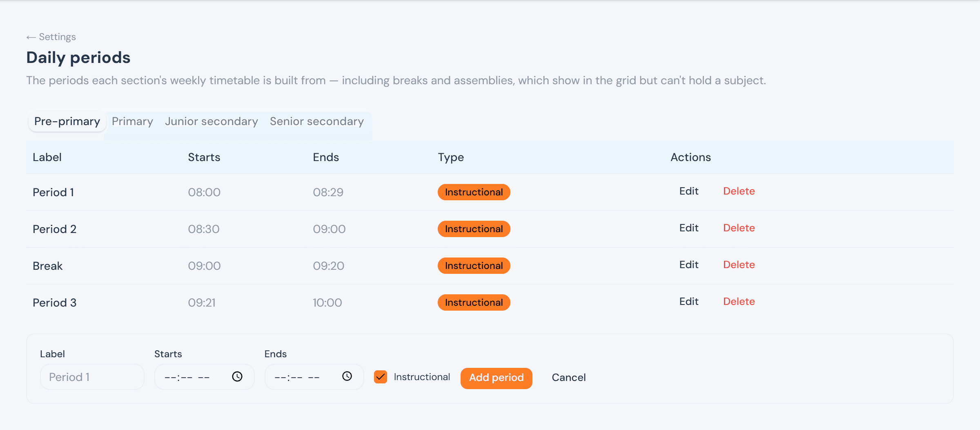The image size is (980, 430).
Task: Switch to the Pre-primary tab
Action: click(x=67, y=121)
